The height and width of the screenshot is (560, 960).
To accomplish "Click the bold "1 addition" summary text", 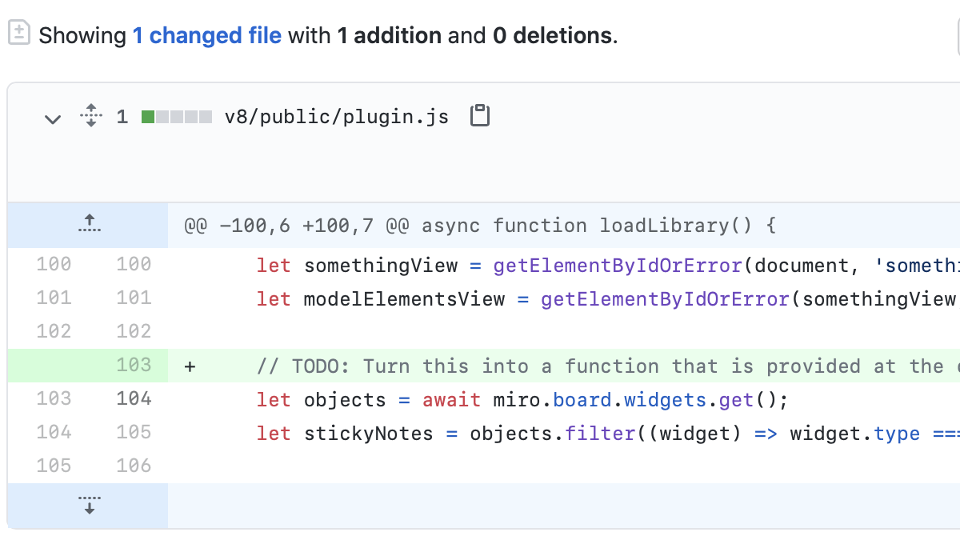I will tap(390, 35).
